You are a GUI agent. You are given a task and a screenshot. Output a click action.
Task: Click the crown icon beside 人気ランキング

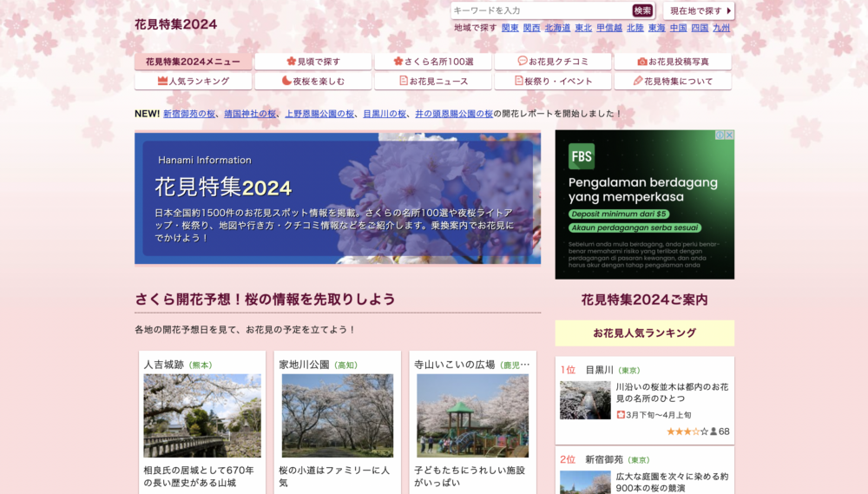point(162,80)
